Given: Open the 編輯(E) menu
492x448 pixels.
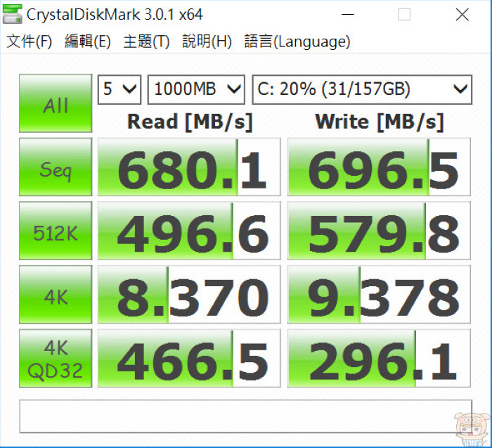Looking at the screenshot, I should pos(88,41).
